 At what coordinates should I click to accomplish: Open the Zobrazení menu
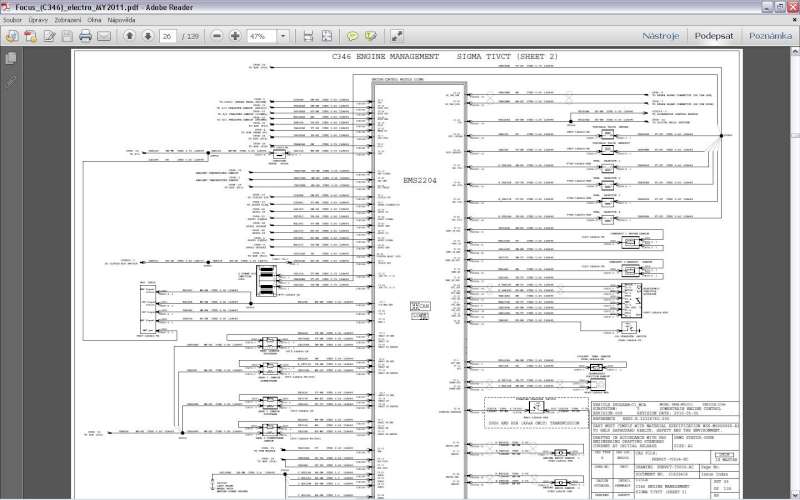pos(68,19)
